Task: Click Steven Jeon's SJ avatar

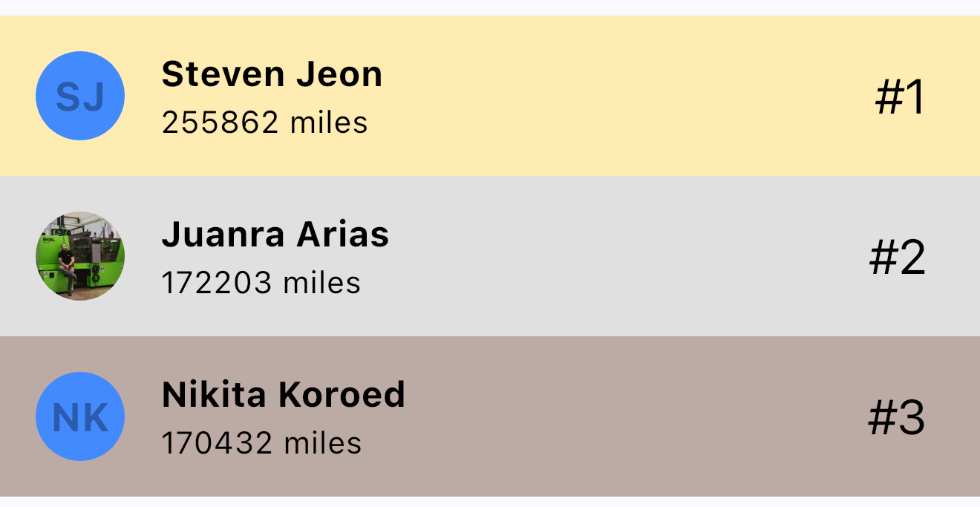Action: [80, 96]
